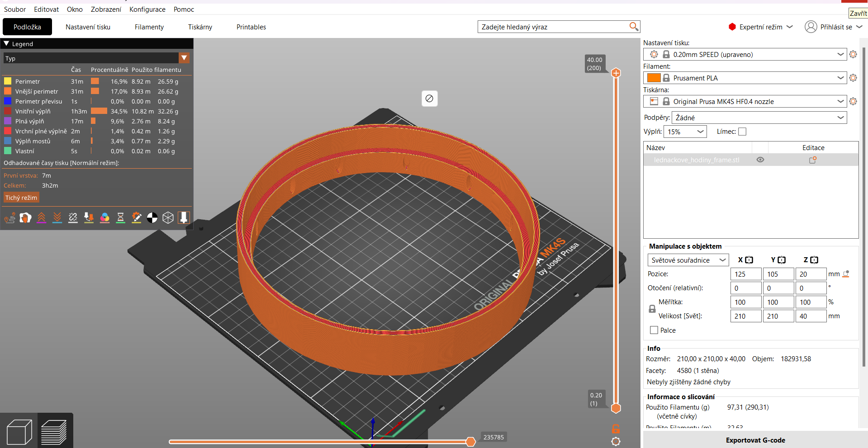Screen dimensions: 868x448
Task: Toggle deretractions display icon
Action: (x=57, y=218)
